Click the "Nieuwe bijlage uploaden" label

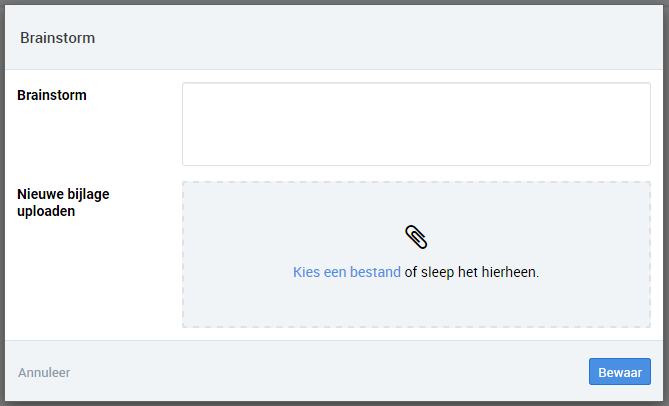click(65, 203)
